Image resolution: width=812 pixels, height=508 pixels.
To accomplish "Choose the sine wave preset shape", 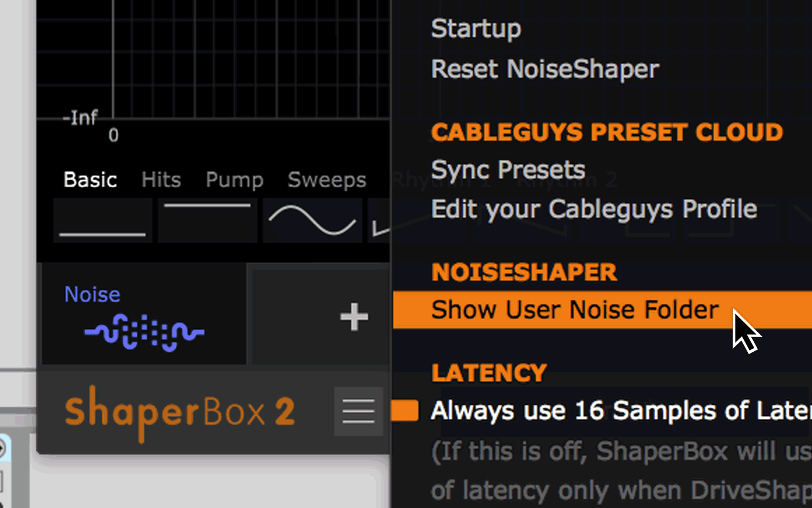I will click(x=312, y=220).
